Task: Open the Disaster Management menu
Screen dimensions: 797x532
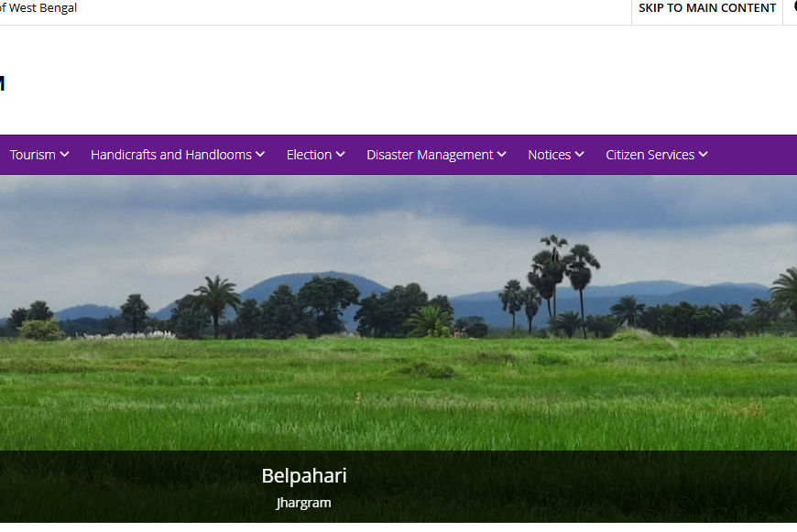Action: [x=430, y=155]
